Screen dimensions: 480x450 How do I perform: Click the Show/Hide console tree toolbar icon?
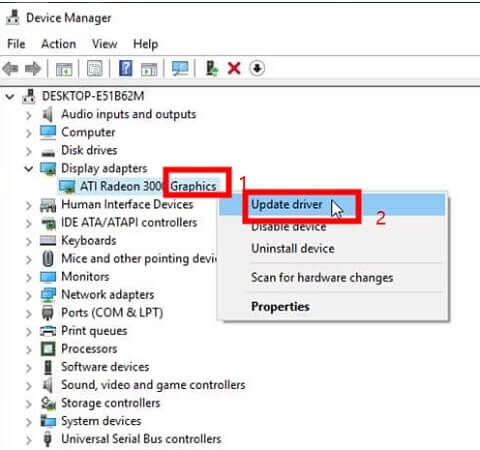click(64, 69)
